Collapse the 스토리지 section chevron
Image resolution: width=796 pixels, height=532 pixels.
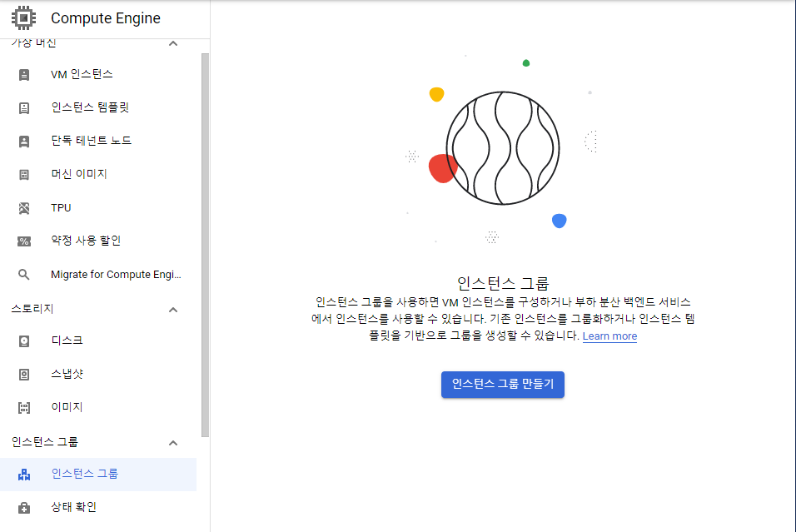click(x=173, y=310)
